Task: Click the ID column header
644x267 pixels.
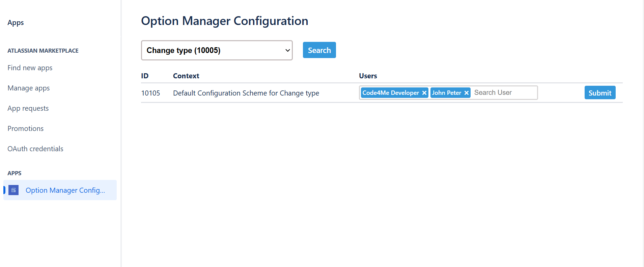Action: (x=145, y=76)
